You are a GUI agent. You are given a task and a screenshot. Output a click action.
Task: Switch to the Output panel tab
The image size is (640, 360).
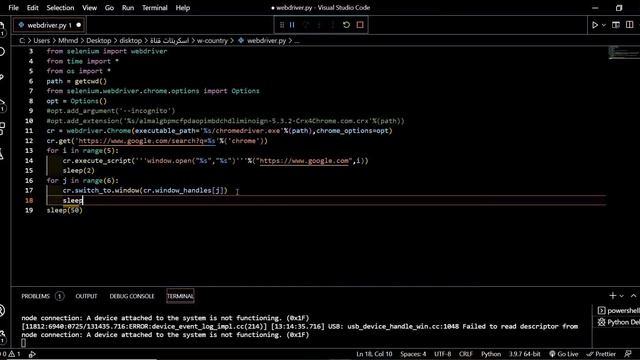(86, 296)
